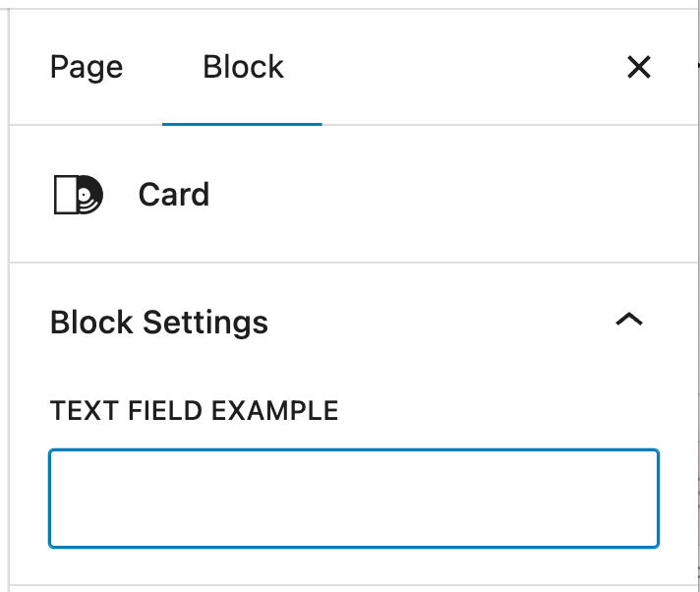Show Block inspector tab
The image size is (700, 592).
coord(243,68)
